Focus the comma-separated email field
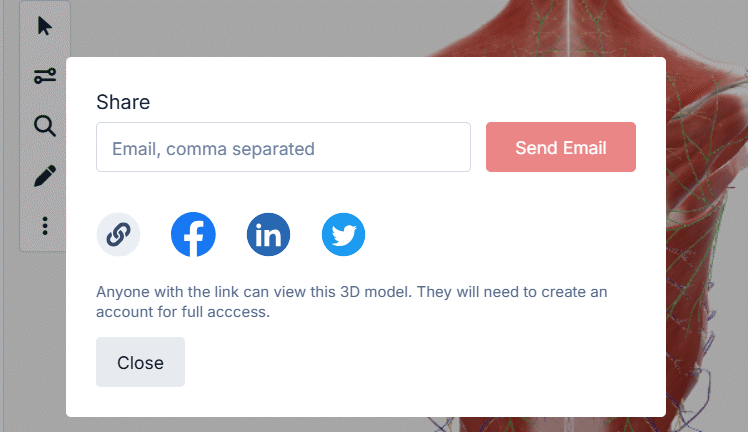 (x=283, y=148)
